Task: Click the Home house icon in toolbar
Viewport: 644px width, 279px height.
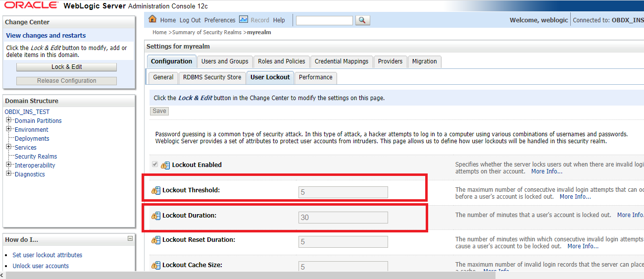Action: point(152,19)
